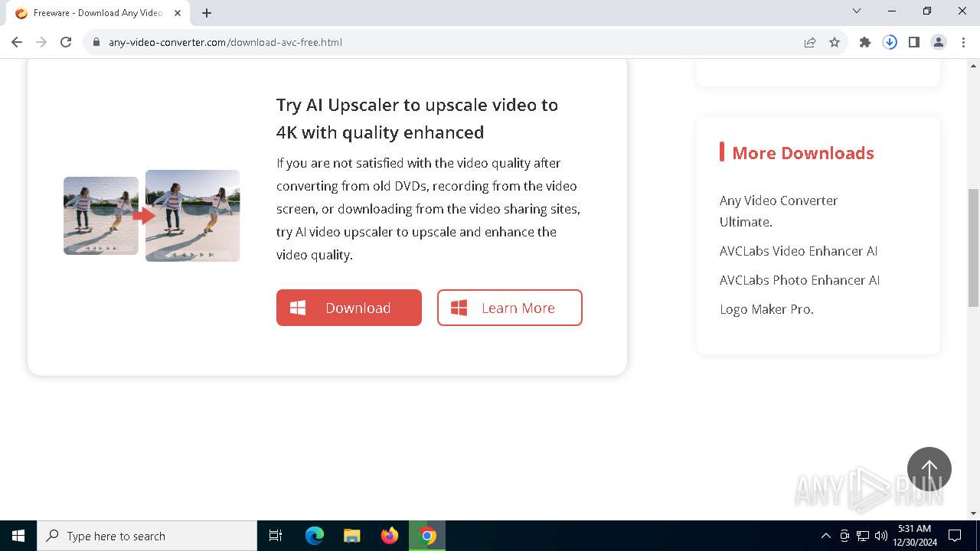
Task: Reload the current page
Action: click(66, 42)
